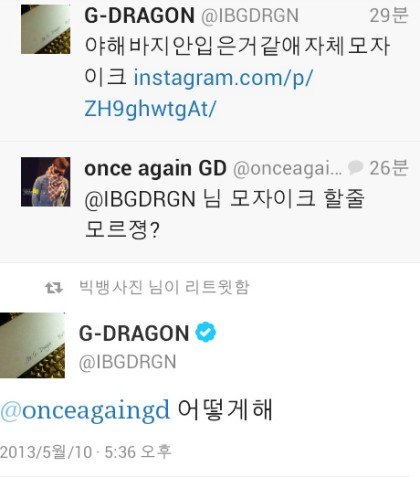
Task: Click the retweet arrows icon
Action: tap(54, 287)
